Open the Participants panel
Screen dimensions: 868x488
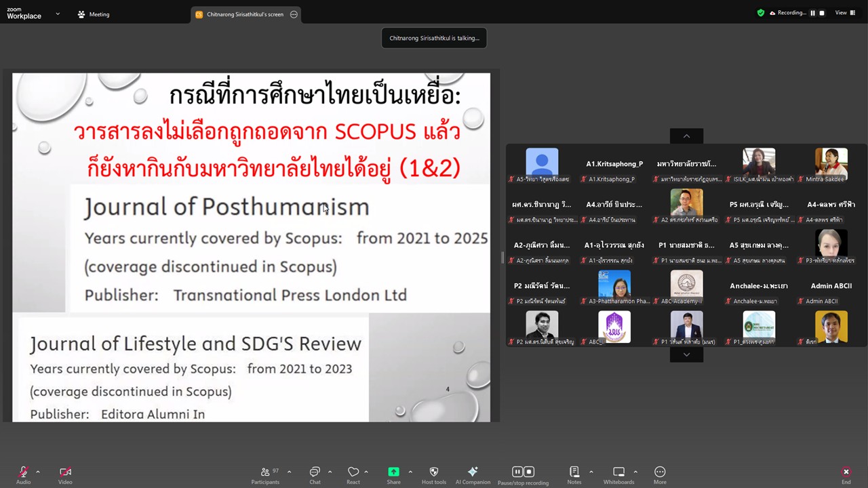click(265, 475)
